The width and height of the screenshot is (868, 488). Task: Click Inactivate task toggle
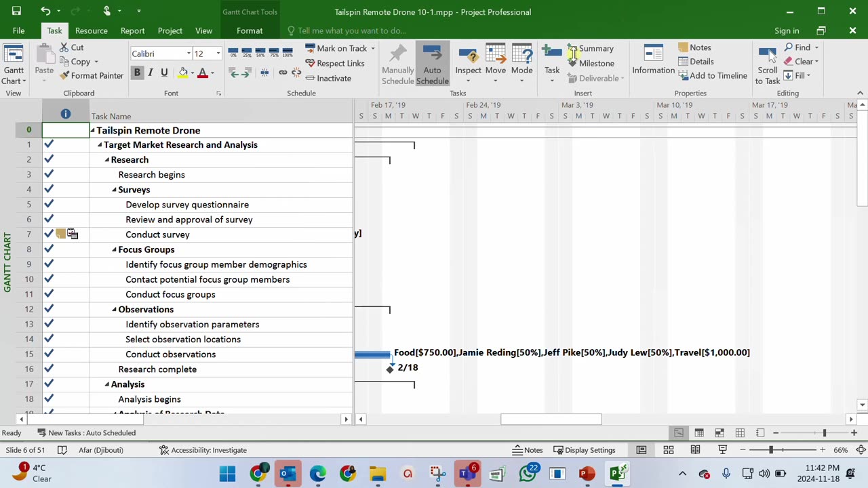tap(328, 78)
